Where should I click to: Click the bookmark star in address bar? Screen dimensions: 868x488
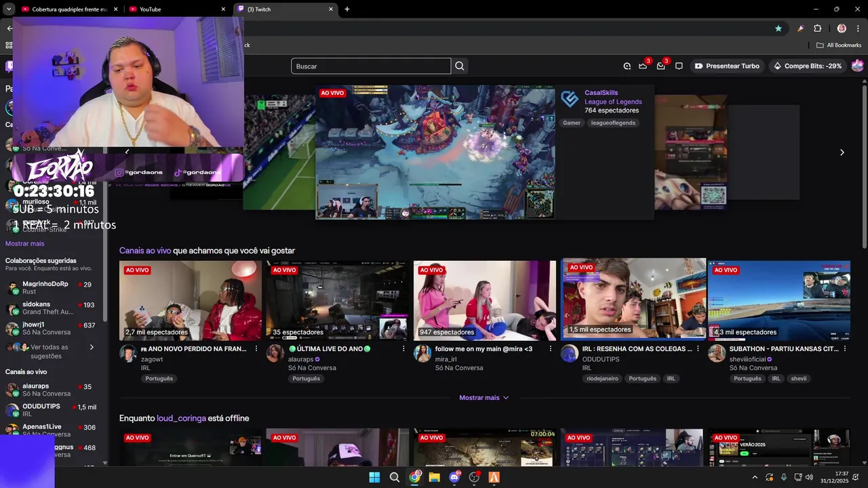pyautogui.click(x=778, y=28)
